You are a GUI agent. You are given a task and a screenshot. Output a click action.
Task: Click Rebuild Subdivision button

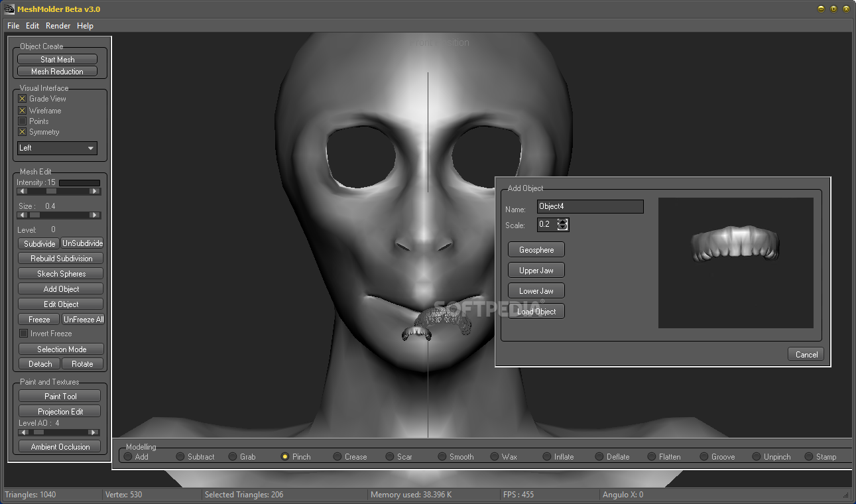[x=61, y=259]
